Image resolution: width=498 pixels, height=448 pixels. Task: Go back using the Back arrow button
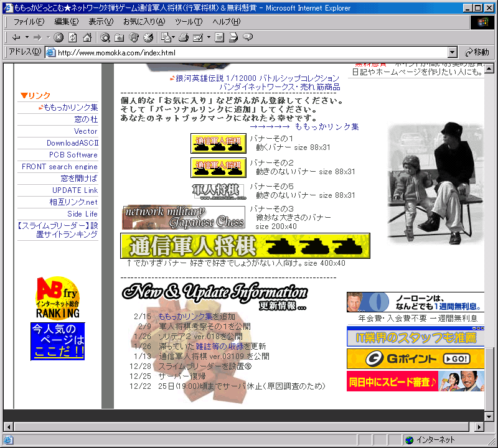16,37
